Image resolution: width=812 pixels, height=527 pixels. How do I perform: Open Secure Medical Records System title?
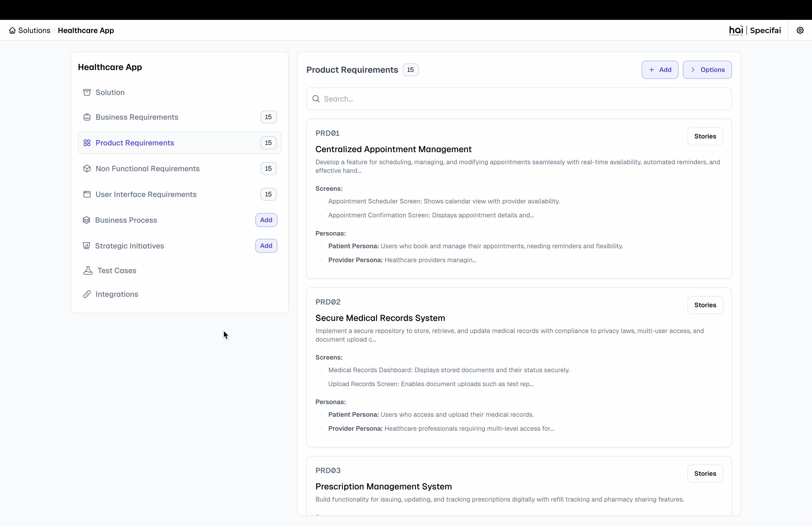tap(380, 318)
